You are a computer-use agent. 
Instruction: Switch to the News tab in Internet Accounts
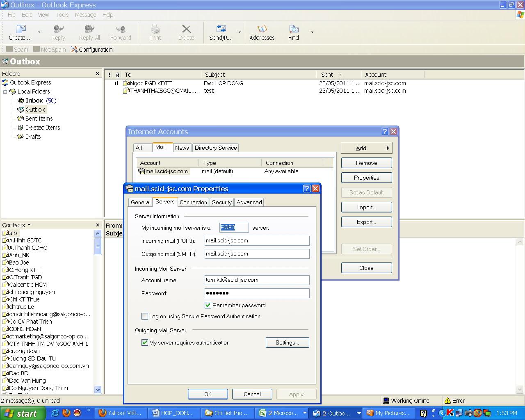click(x=182, y=148)
